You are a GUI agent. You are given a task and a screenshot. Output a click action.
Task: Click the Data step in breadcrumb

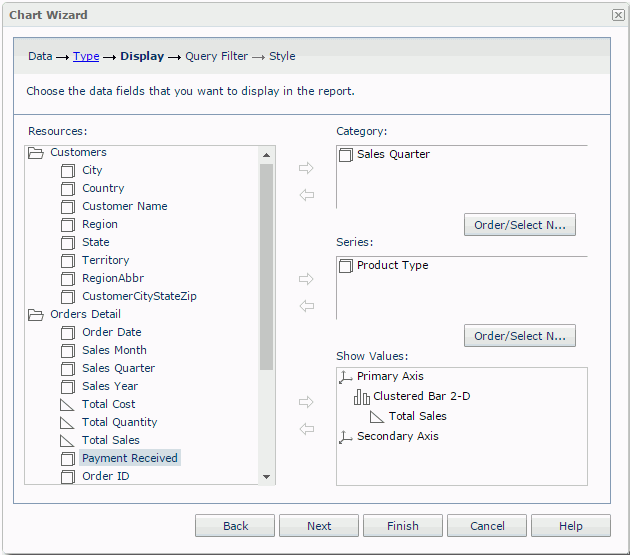(40, 56)
